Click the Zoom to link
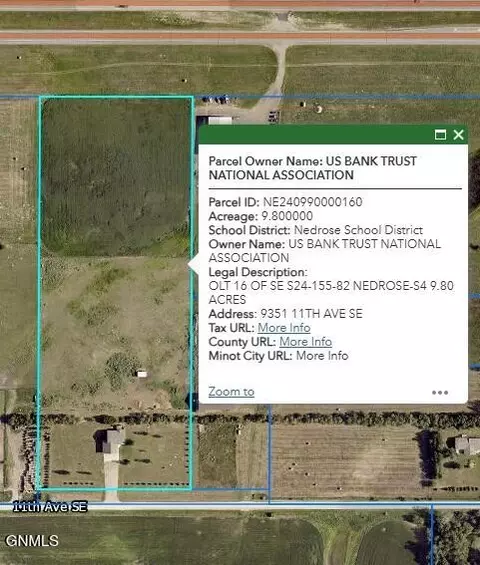The image size is (480, 565). click(x=231, y=392)
